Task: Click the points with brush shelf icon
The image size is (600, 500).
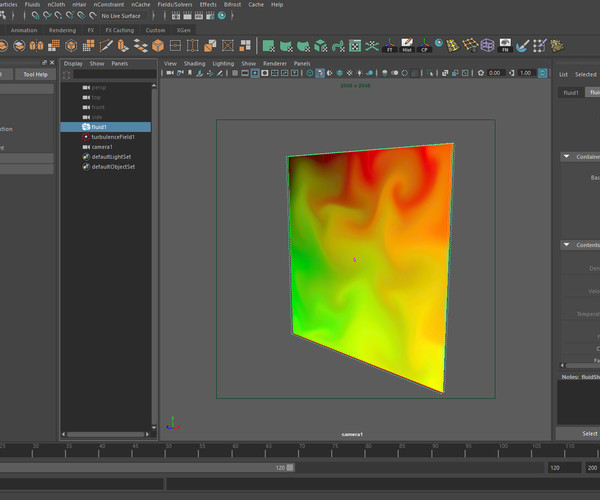Action: (540, 46)
